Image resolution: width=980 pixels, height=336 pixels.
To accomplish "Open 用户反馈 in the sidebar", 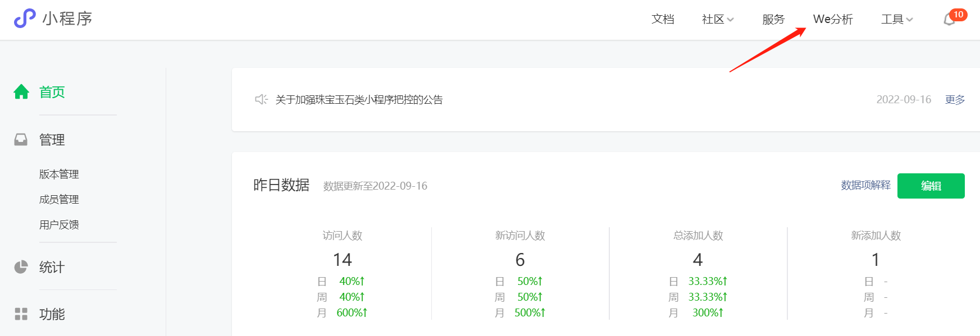I will click(x=59, y=225).
